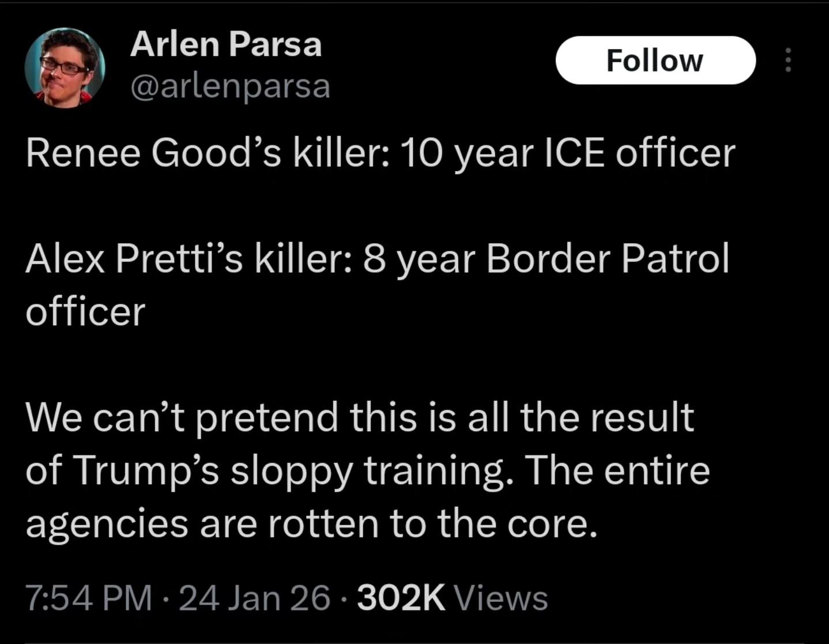This screenshot has width=829, height=644.
Task: Select the 24 Jan 26 date
Action: (x=255, y=598)
